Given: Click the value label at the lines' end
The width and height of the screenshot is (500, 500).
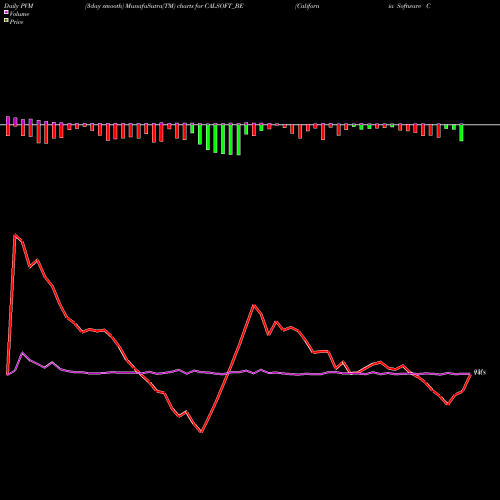Looking at the screenshot, I should click(x=480, y=372).
